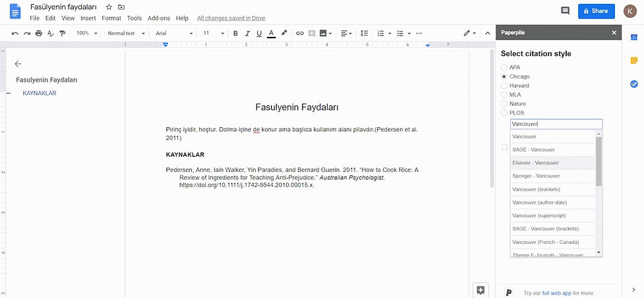
Task: Show more toolbar options
Action: click(x=419, y=33)
